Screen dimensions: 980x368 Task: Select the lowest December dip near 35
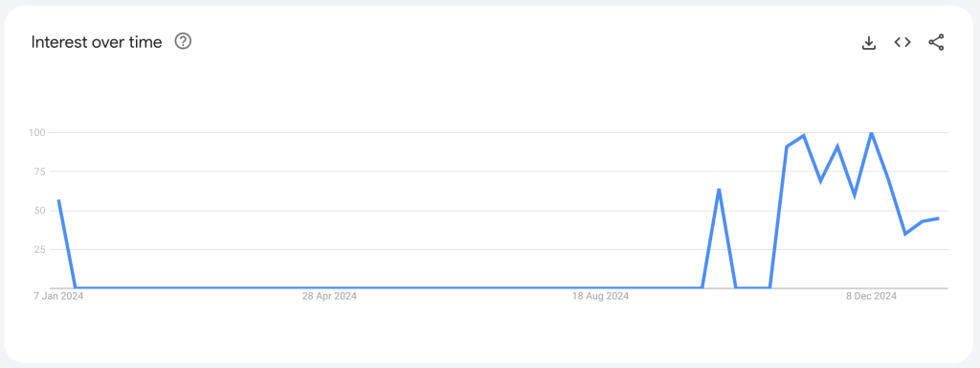click(905, 234)
